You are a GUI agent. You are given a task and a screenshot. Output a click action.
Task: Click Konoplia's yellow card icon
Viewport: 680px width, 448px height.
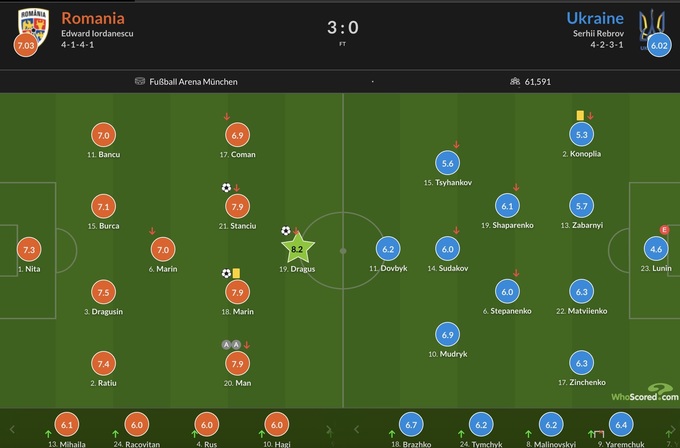coord(579,116)
